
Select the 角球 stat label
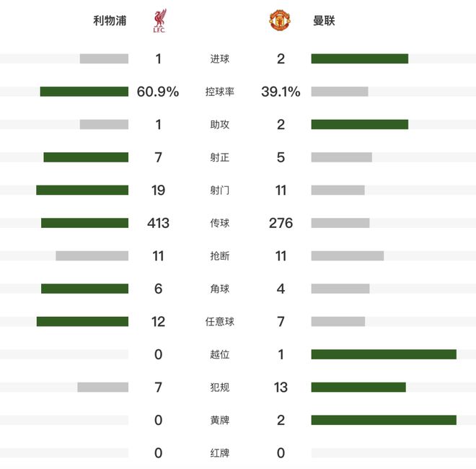[219, 289]
